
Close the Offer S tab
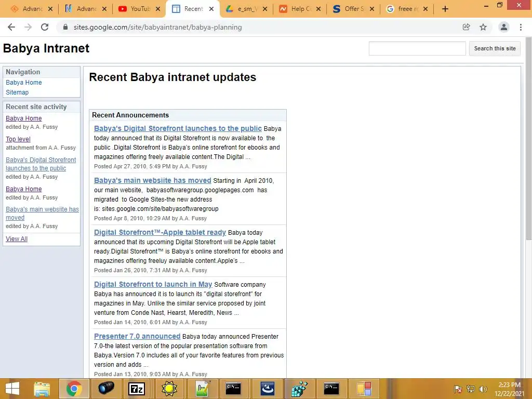pyautogui.click(x=372, y=9)
